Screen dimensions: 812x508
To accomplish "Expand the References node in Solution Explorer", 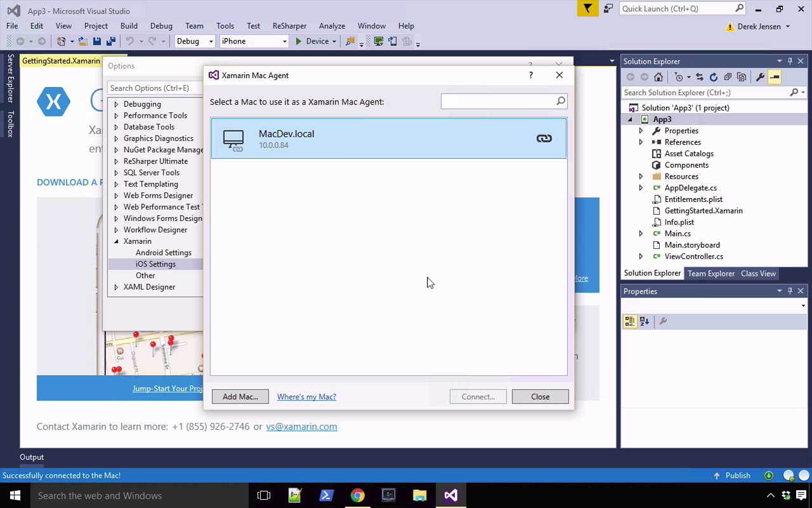I will point(641,142).
